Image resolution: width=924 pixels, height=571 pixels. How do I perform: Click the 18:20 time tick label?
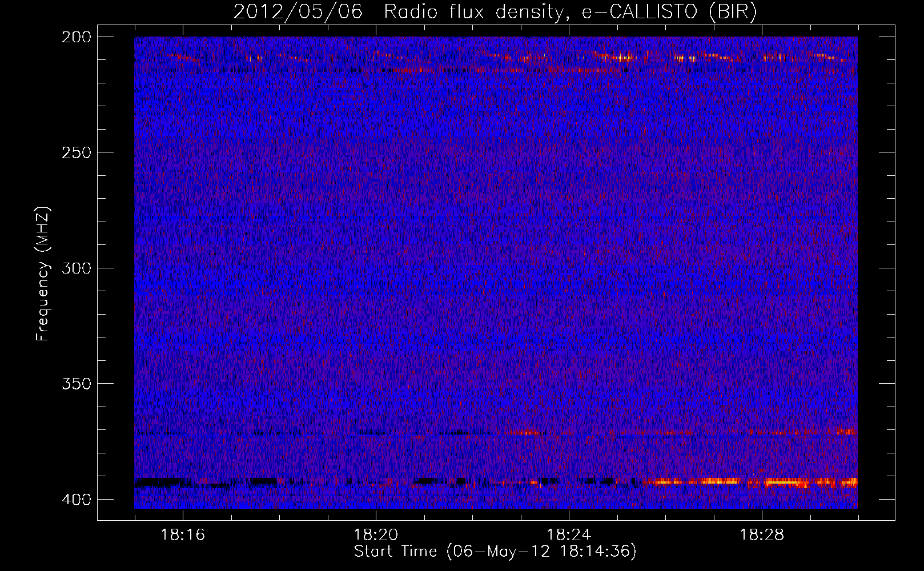pos(376,535)
